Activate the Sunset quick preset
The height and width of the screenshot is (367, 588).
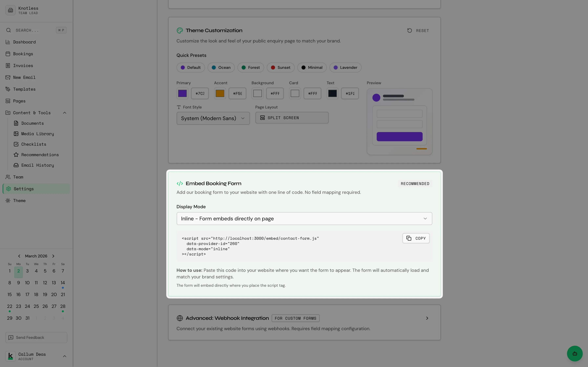coord(280,68)
